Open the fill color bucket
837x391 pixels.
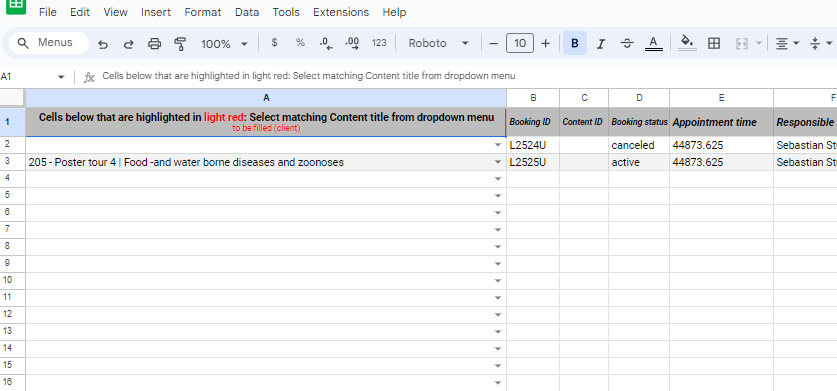688,43
